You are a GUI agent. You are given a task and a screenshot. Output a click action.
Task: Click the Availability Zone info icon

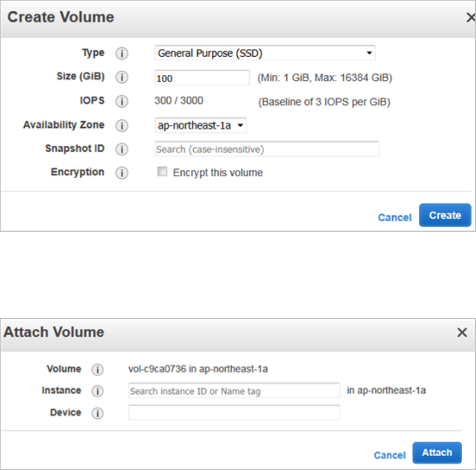122,125
